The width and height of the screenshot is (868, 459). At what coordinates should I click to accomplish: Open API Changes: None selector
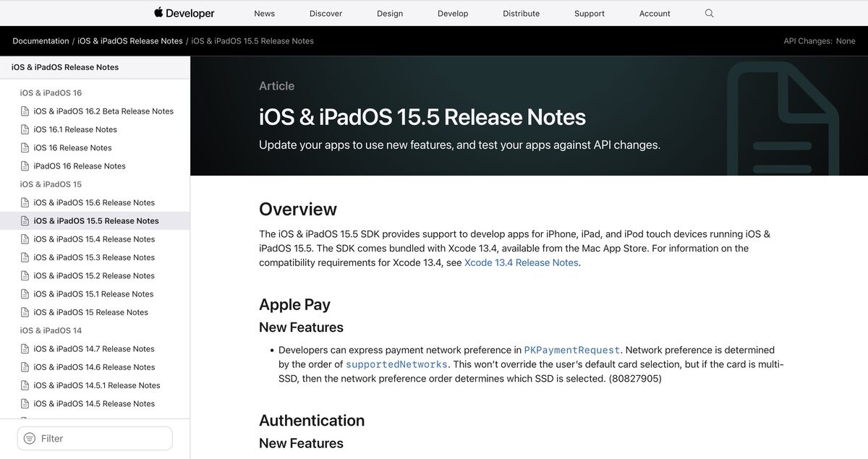click(x=820, y=41)
